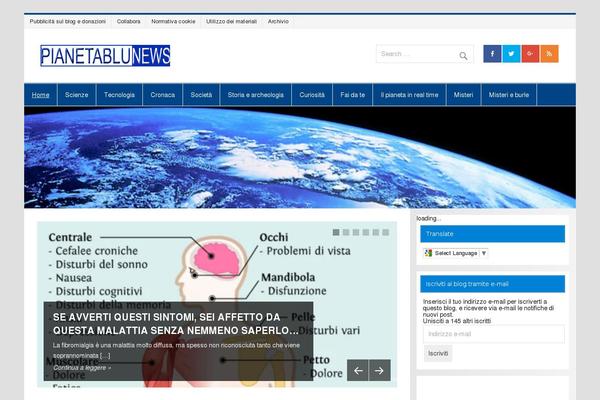Click the Continua a leggere link
Screen dimensions: 600x400
tap(82, 368)
